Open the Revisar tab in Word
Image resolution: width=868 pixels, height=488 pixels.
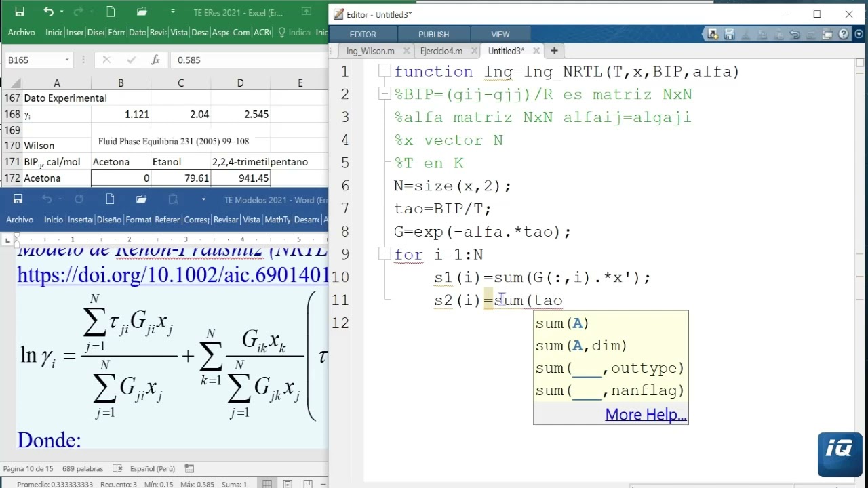226,220
